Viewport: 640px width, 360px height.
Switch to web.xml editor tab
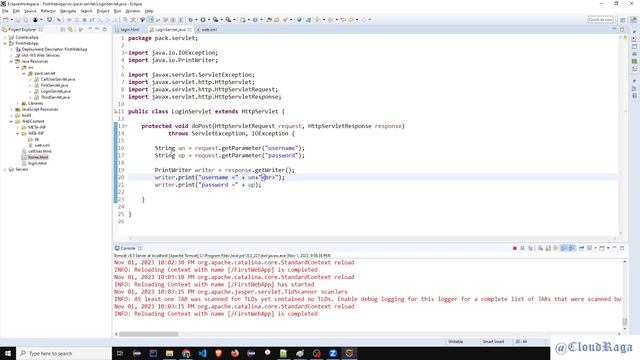point(209,30)
